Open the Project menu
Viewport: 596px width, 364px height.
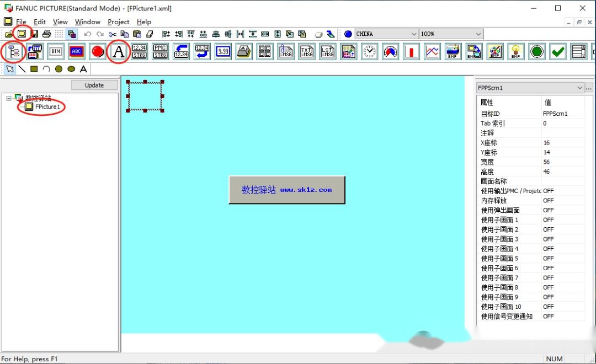tap(118, 22)
